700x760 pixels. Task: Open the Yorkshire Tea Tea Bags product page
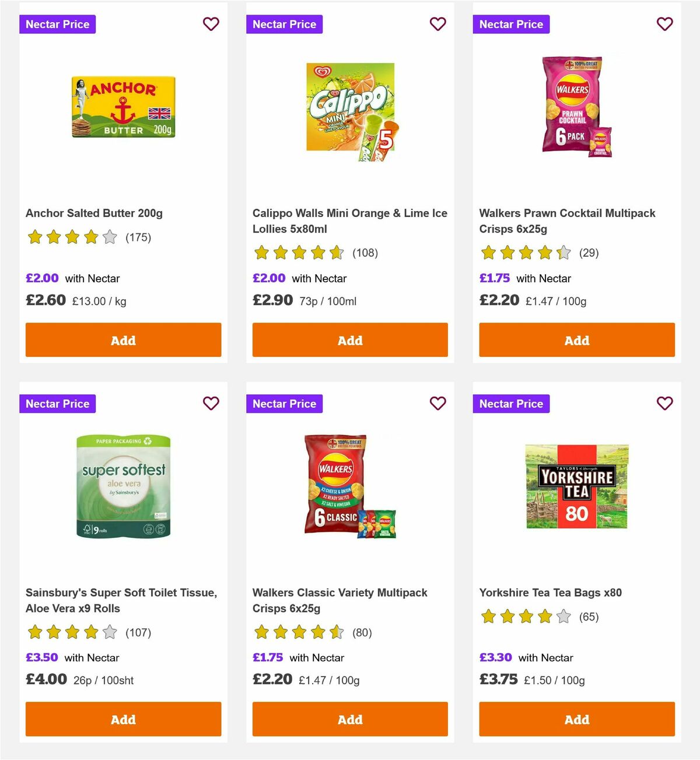coord(551,592)
